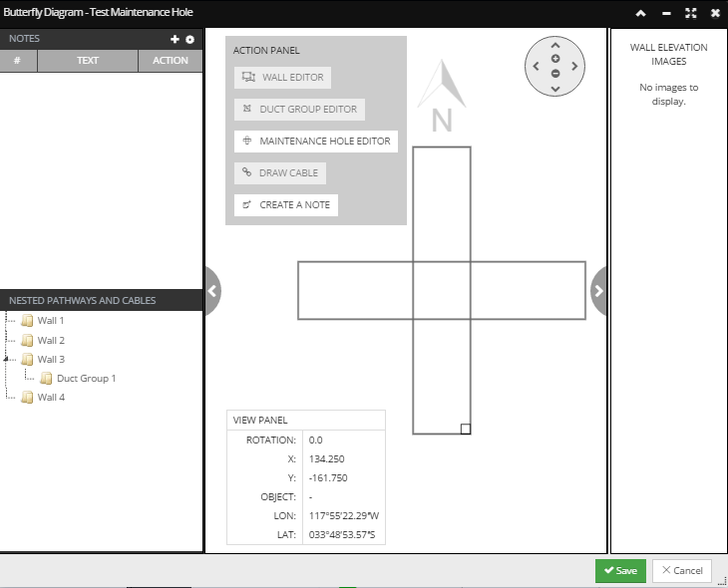Save the butterfly diagram
728x588 pixels.
(620, 571)
